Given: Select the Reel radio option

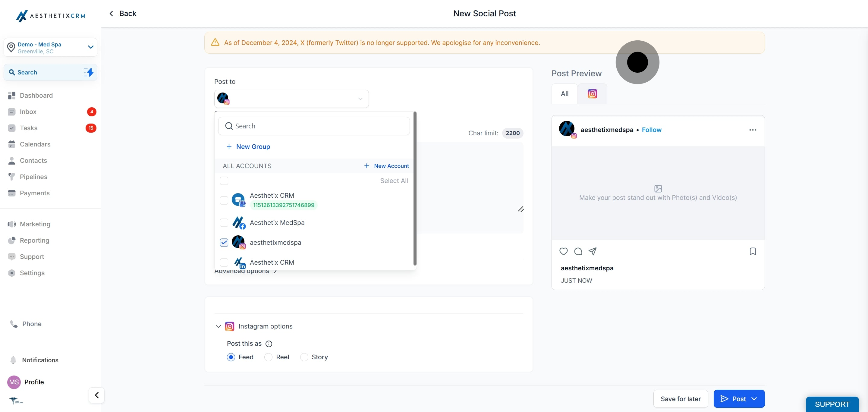Looking at the screenshot, I should click(x=268, y=357).
